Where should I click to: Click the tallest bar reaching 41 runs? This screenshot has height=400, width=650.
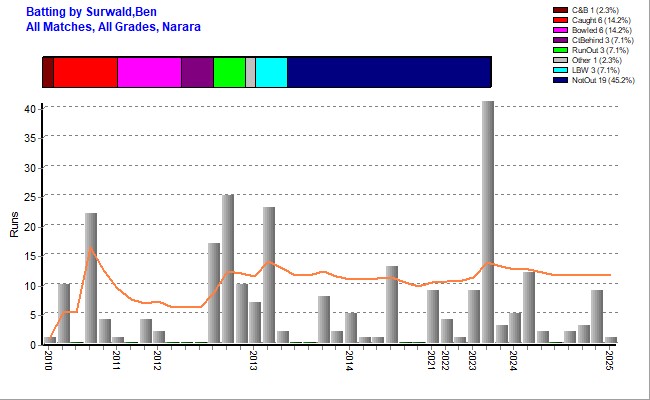pyautogui.click(x=488, y=220)
